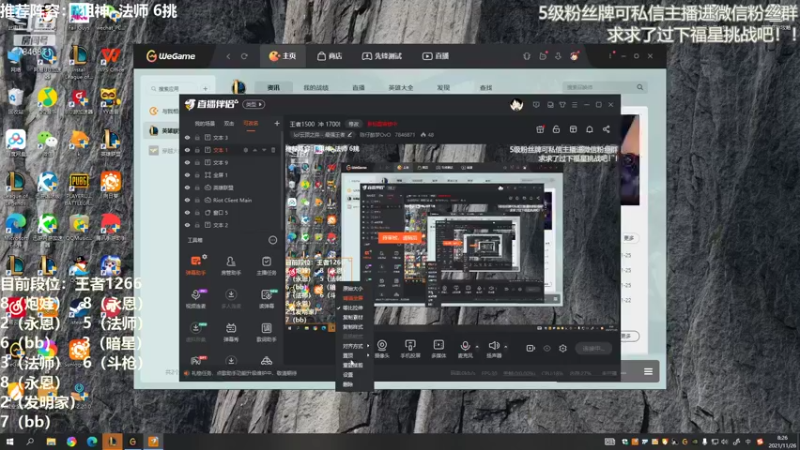
Task: Select the Riot Client Main source row
Action: click(x=231, y=200)
